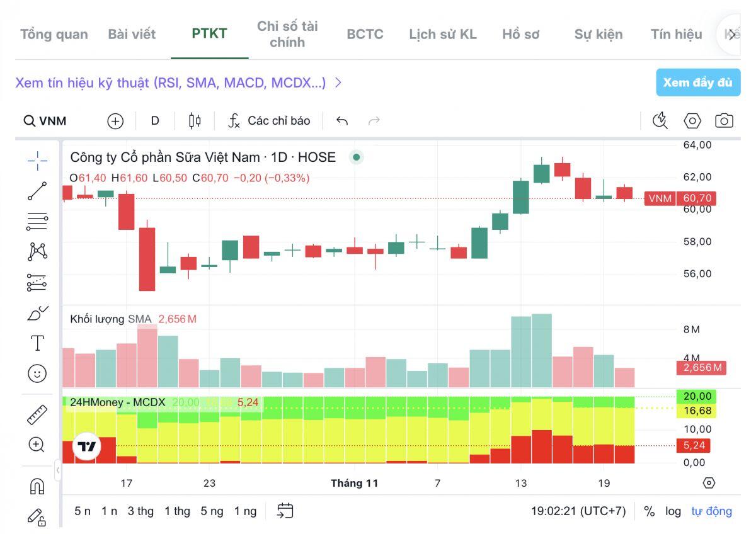Toggle the magnet snapping mode
This screenshot has height=534, width=756.
[x=37, y=486]
